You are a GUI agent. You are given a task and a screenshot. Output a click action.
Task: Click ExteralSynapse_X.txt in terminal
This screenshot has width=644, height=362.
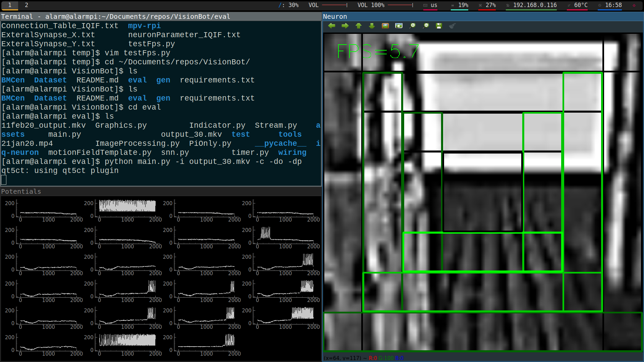[x=48, y=35]
